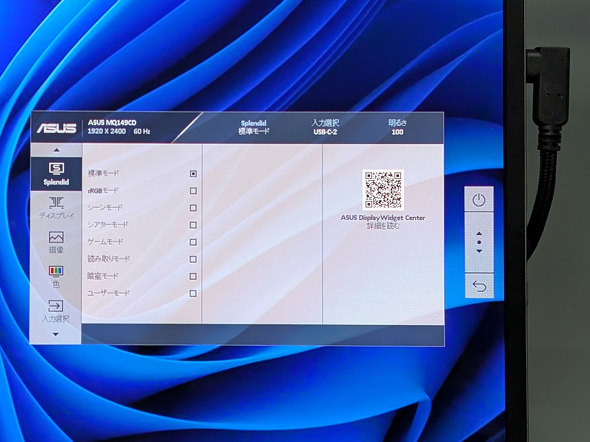Image resolution: width=590 pixels, height=442 pixels.
Task: Open the 色 color settings section
Action: (56, 276)
